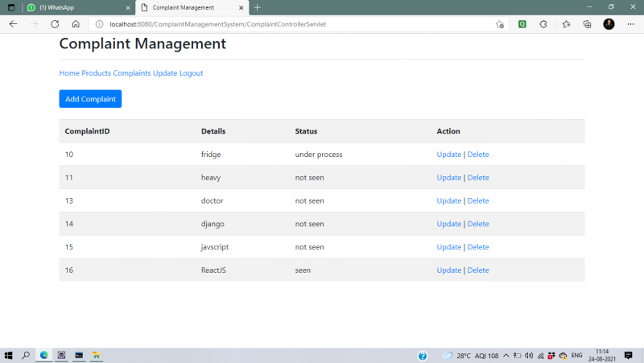The image size is (644, 363).
Task: Click the Complaint Management page heading
Action: click(x=142, y=43)
